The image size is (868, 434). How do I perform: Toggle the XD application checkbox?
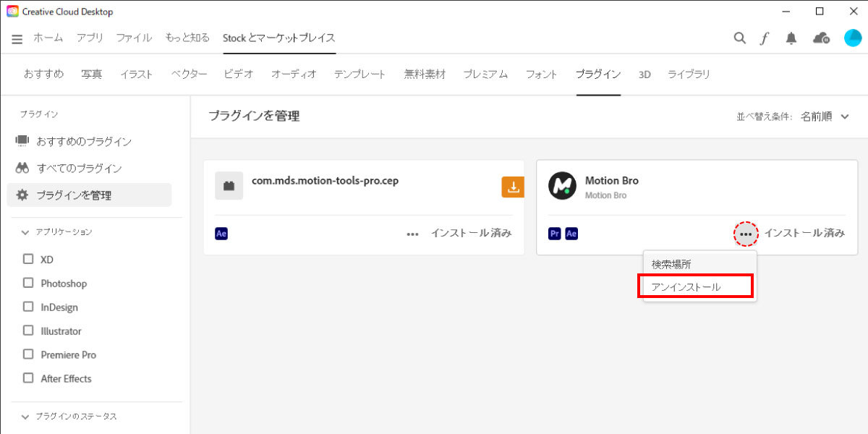tap(28, 259)
